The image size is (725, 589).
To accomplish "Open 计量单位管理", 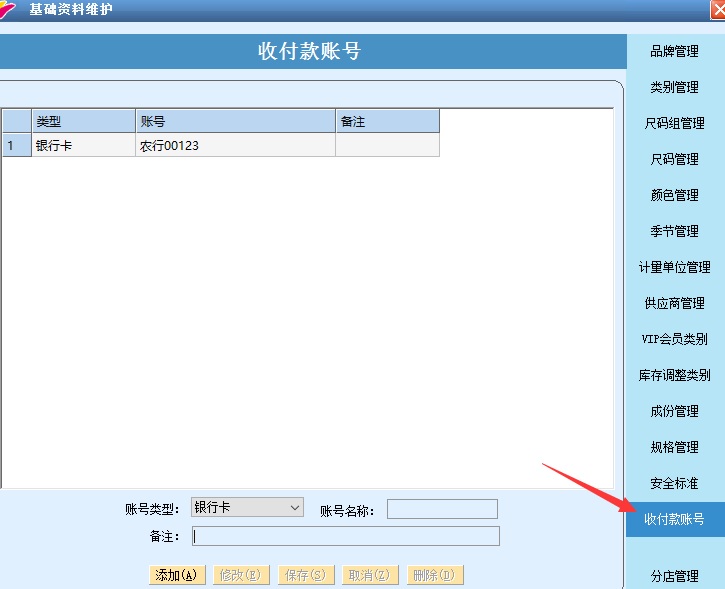I will 674,267.
